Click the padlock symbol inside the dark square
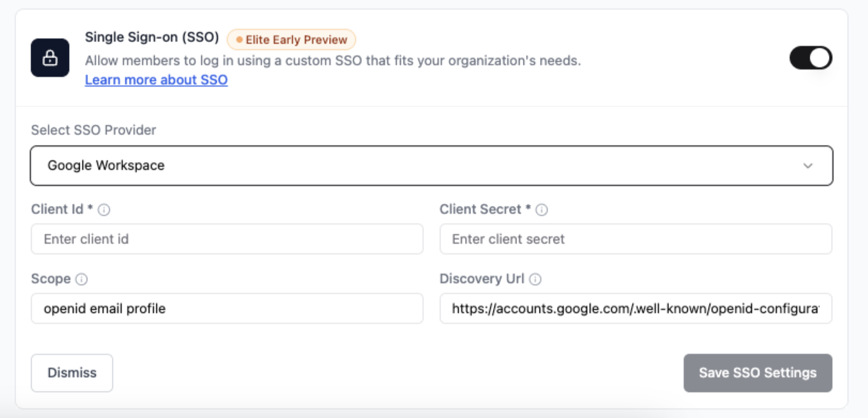The height and width of the screenshot is (418, 868). [49, 58]
